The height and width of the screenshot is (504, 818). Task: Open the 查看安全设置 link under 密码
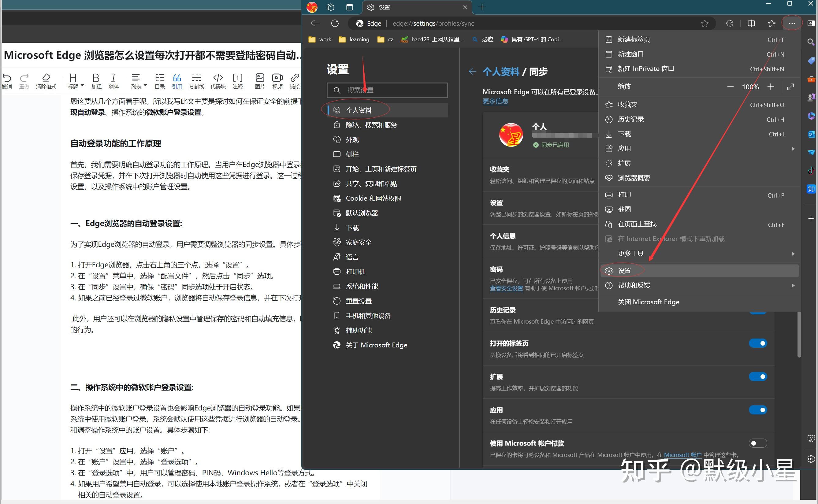click(x=506, y=288)
